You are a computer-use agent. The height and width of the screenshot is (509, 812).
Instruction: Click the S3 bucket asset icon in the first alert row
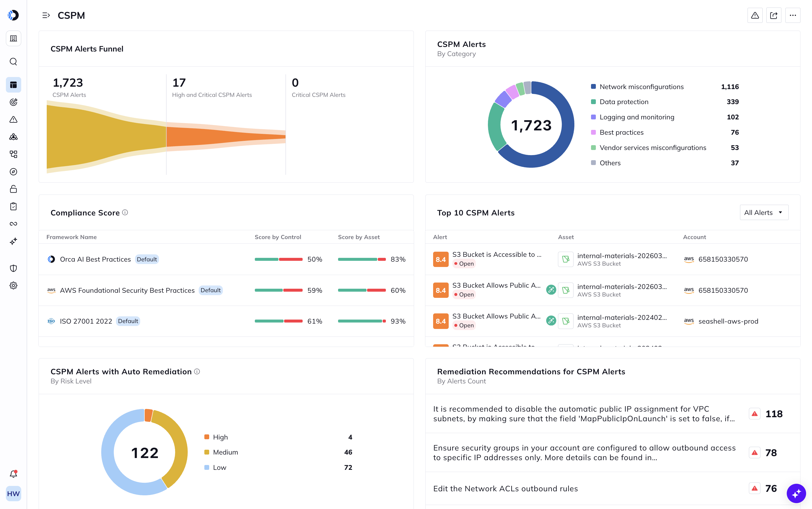click(x=565, y=259)
